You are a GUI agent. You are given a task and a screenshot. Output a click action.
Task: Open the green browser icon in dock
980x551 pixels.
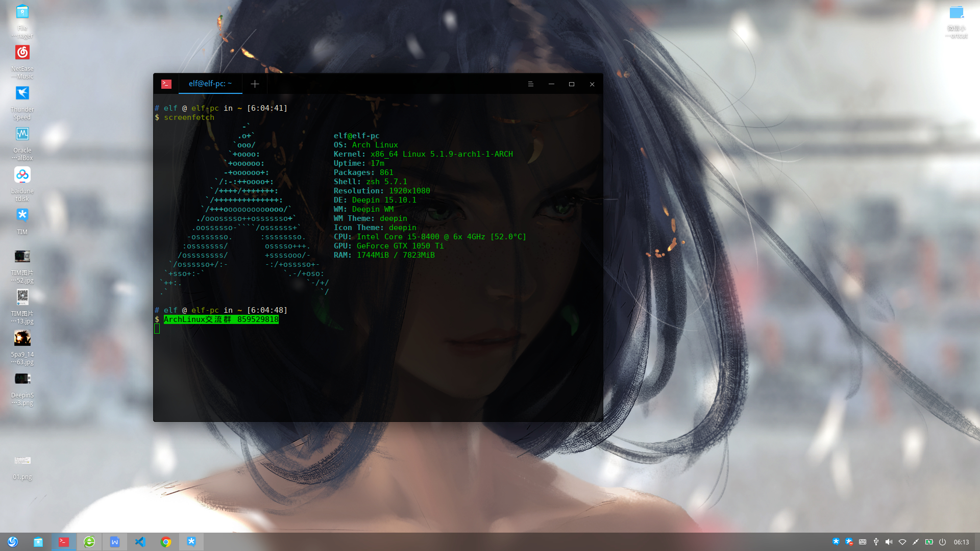89,542
